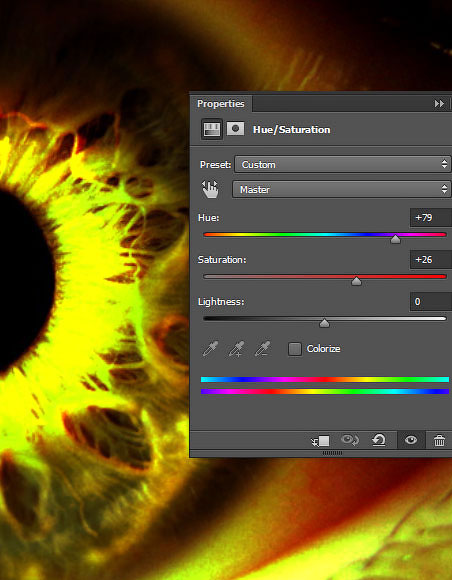Open the Master channel dropdown
The image size is (452, 580).
tap(341, 189)
